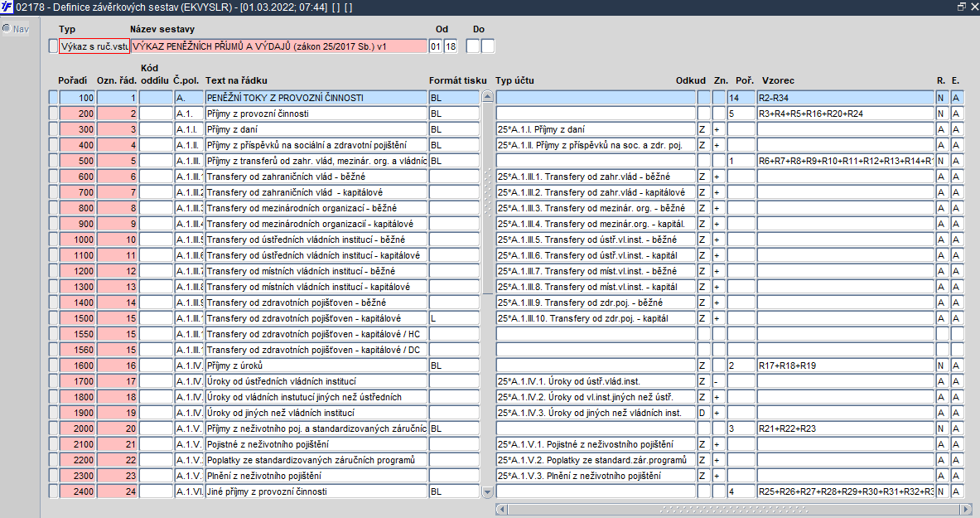Click the horizontal scrollbar right arrow

tap(966, 509)
